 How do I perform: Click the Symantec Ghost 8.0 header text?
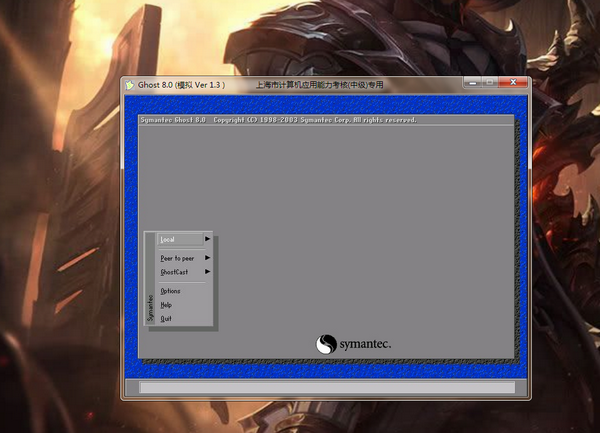(x=172, y=120)
